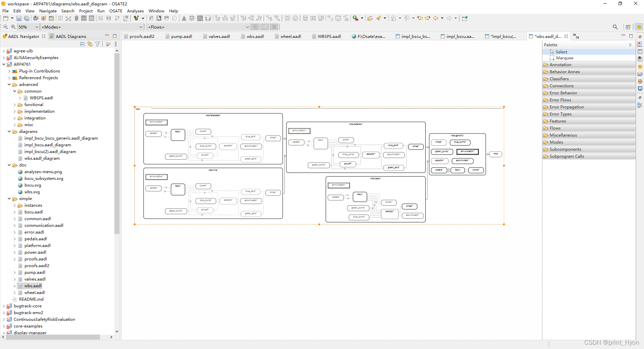Click the Forward navigation arrow icon
The height and width of the screenshot is (349, 644).
point(449,18)
